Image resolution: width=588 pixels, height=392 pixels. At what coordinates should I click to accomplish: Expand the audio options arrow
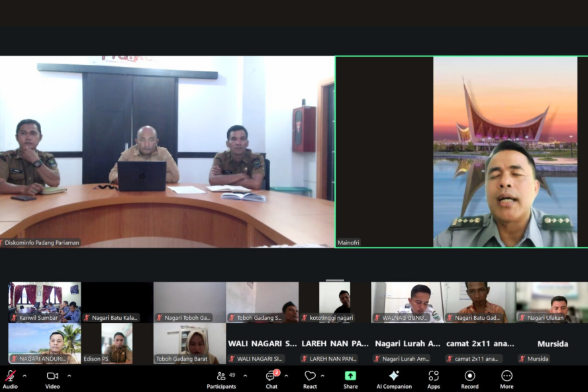pos(25,375)
